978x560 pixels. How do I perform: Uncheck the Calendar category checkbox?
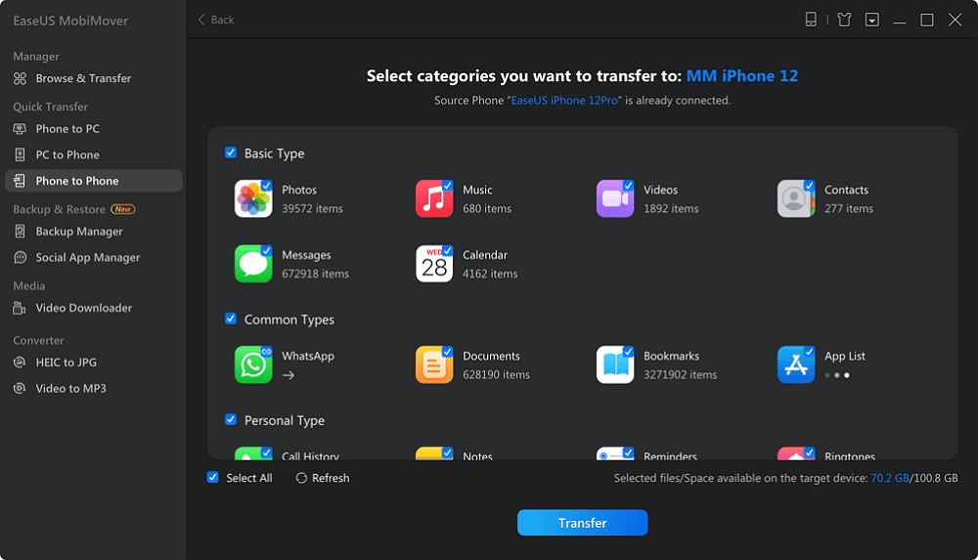[x=447, y=250]
